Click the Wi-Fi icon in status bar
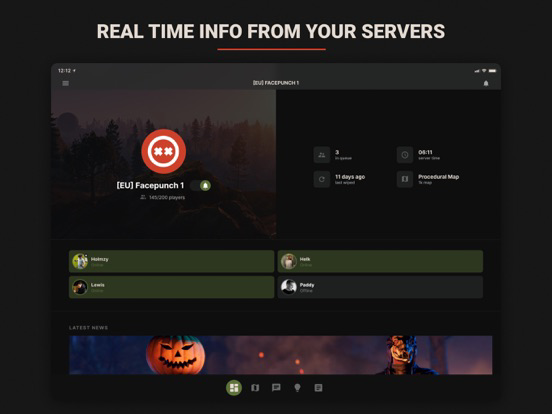The height and width of the screenshot is (414, 552). coord(484,71)
